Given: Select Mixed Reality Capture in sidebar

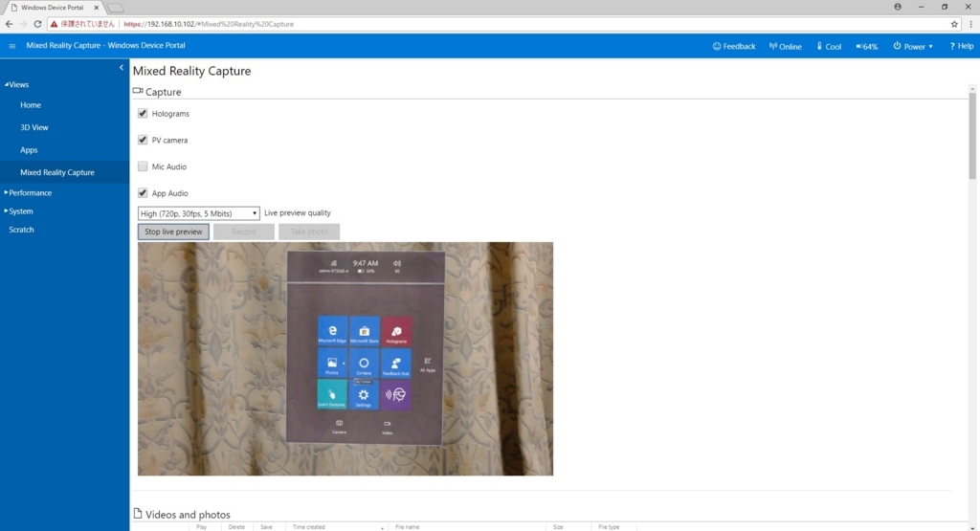Looking at the screenshot, I should point(57,172).
